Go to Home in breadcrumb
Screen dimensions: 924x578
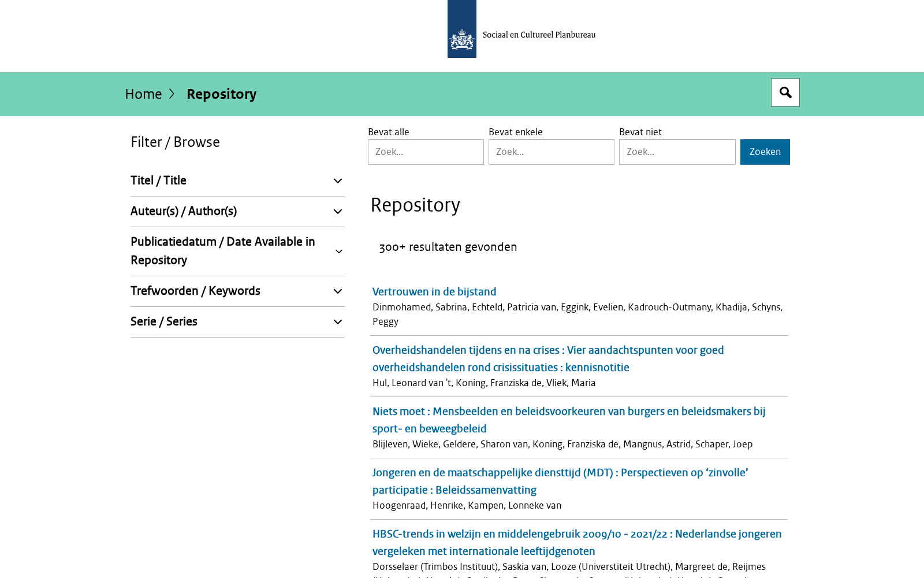pyautogui.click(x=143, y=94)
